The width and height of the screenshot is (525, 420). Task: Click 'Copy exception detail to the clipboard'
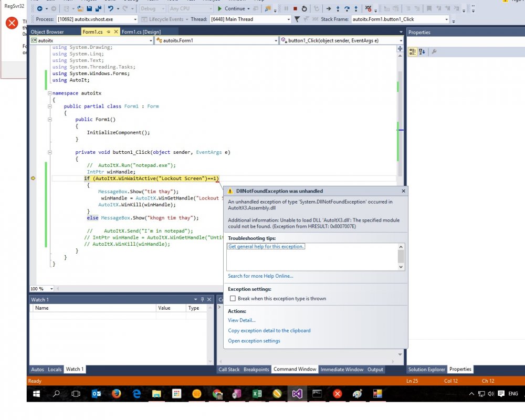269,331
